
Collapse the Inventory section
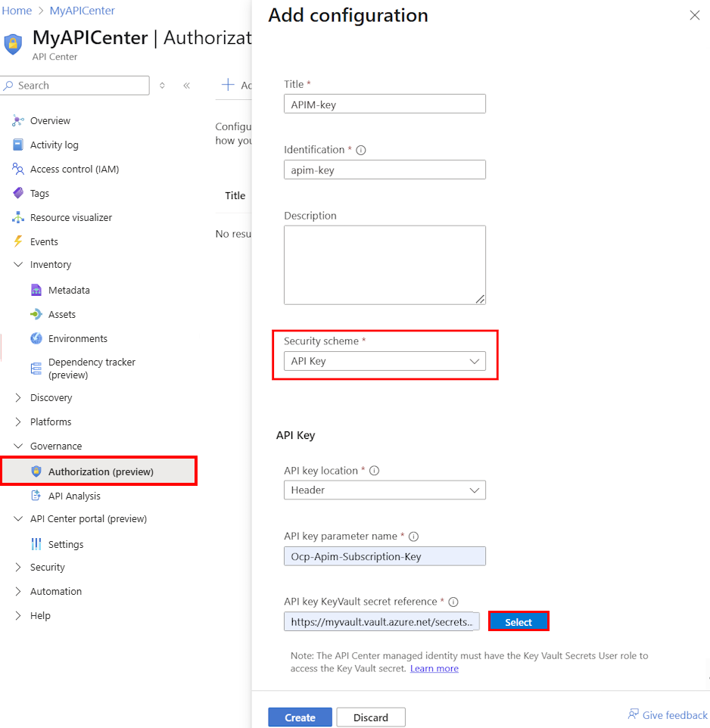pos(17,264)
